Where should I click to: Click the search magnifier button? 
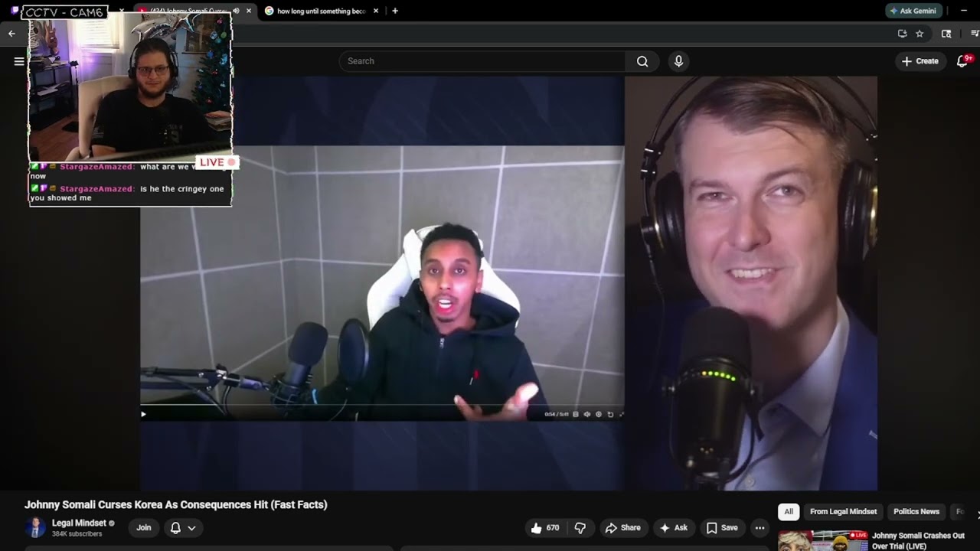[x=642, y=61]
